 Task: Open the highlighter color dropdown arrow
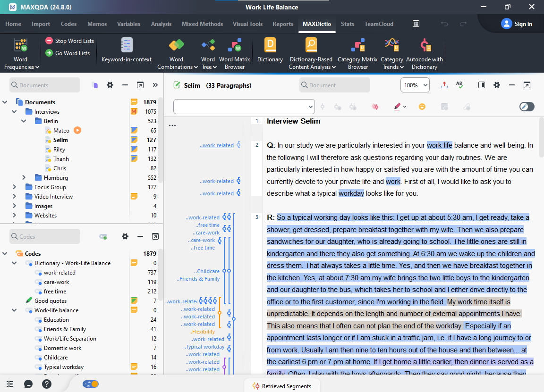pyautogui.click(x=405, y=107)
